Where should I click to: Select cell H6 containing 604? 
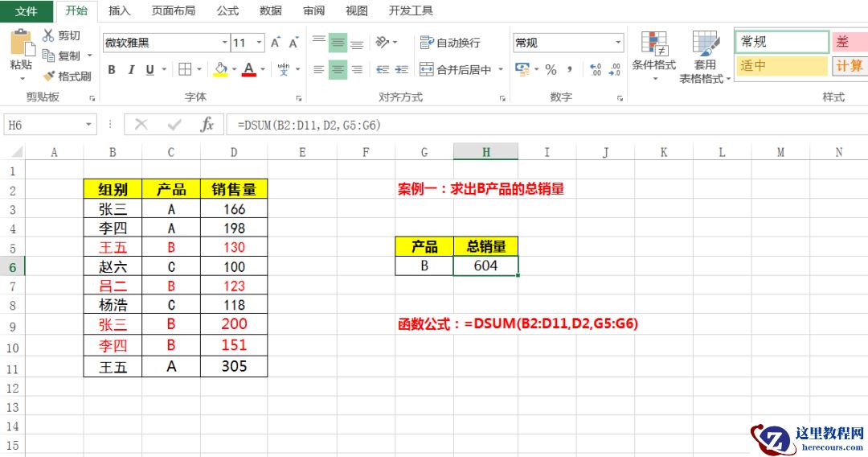[x=485, y=266]
